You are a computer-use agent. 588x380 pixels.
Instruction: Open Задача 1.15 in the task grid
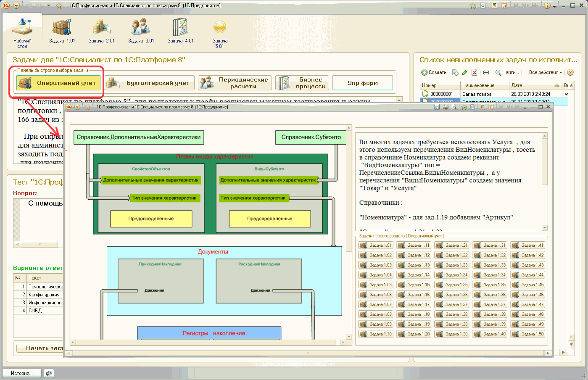tap(414, 285)
